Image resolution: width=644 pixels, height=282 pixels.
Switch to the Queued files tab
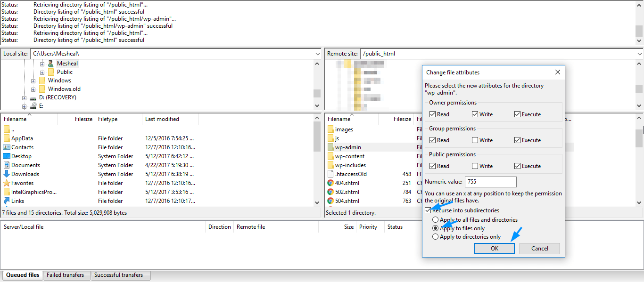pyautogui.click(x=23, y=275)
